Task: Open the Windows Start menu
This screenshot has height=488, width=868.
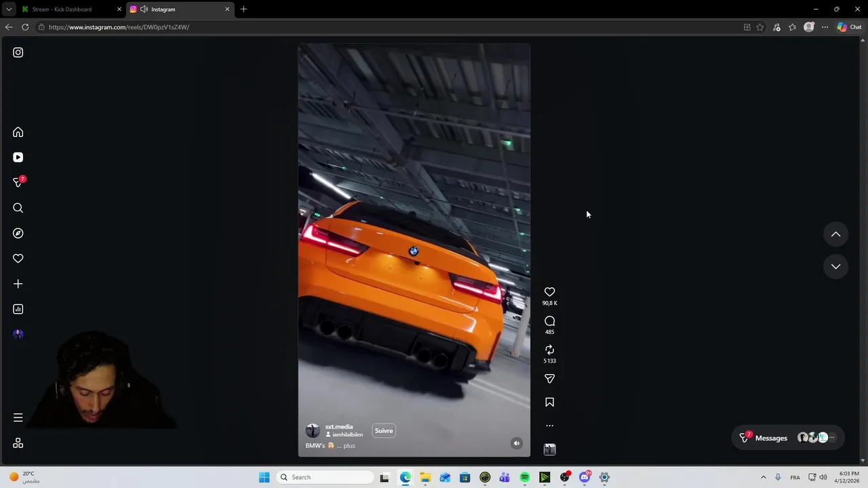Action: click(x=264, y=477)
